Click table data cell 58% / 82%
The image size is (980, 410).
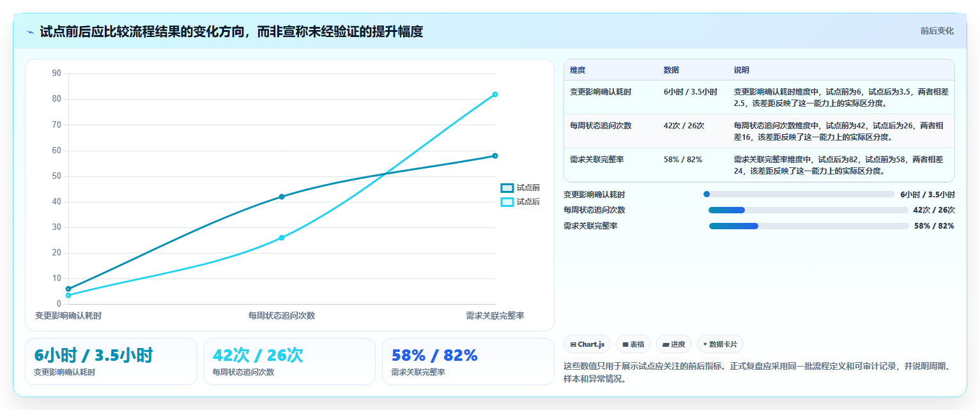tap(683, 160)
